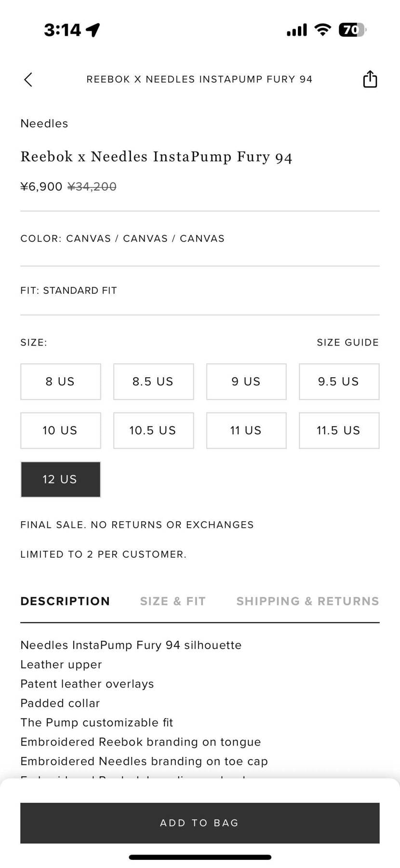This screenshot has width=400, height=868.
Task: Tap the cellular signal bars icon
Action: [297, 30]
